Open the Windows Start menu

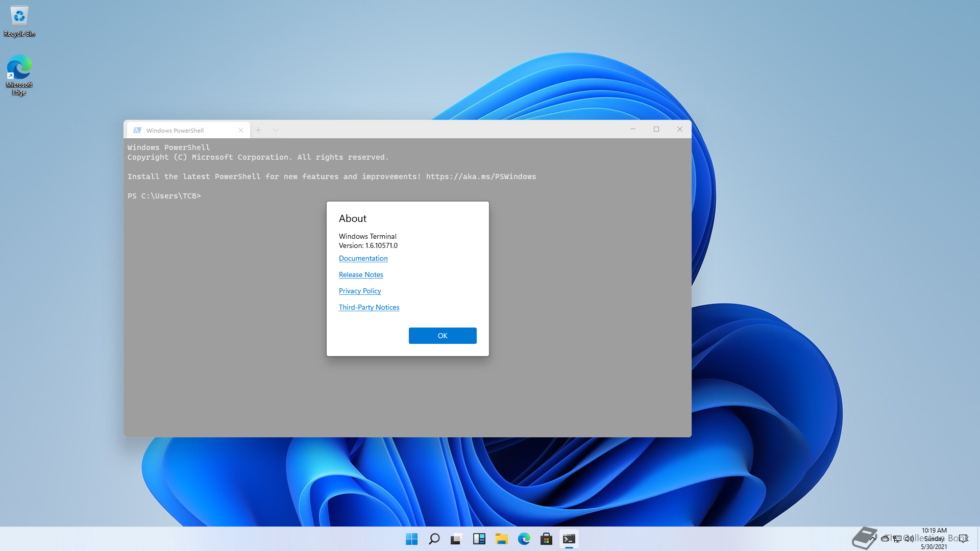(411, 539)
